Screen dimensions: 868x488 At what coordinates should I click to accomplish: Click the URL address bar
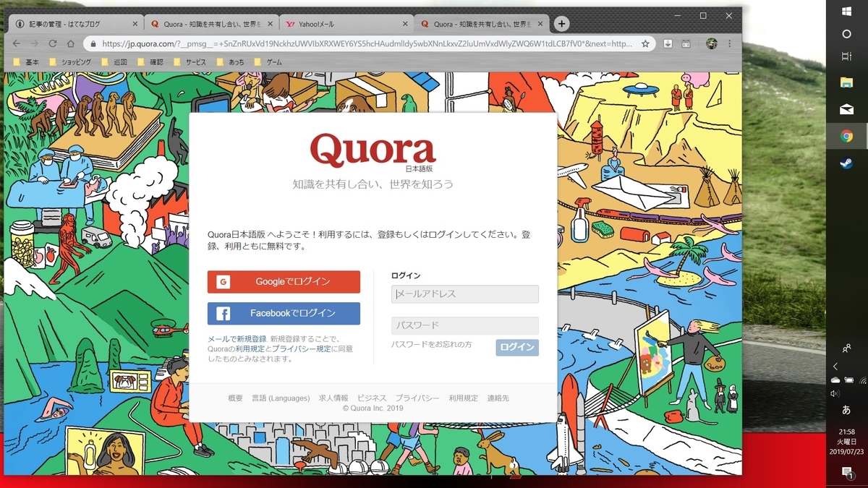pos(369,43)
